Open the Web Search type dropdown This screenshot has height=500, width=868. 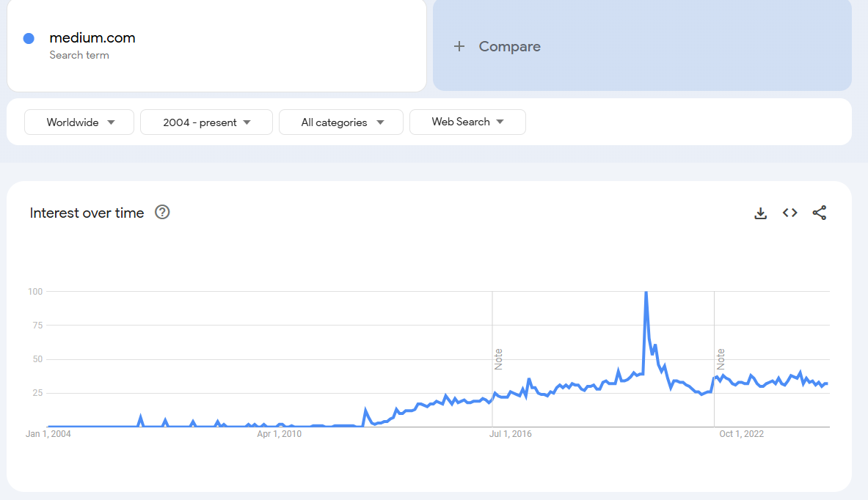pyautogui.click(x=467, y=122)
